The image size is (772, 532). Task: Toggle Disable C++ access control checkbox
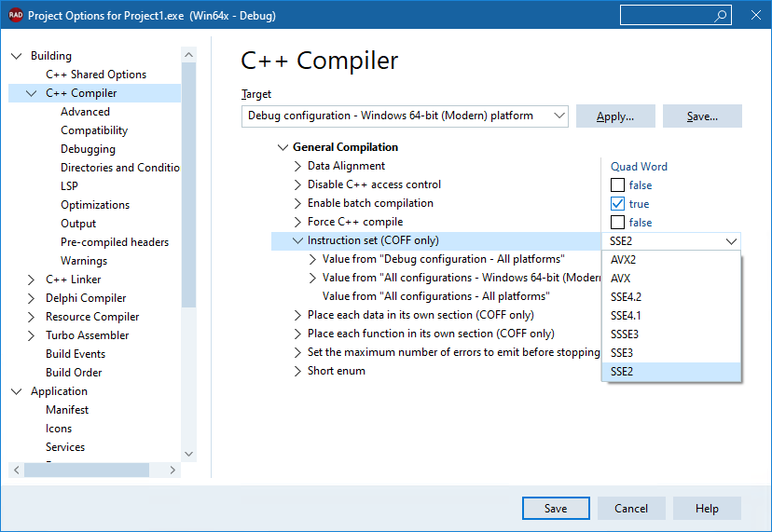[x=617, y=185]
